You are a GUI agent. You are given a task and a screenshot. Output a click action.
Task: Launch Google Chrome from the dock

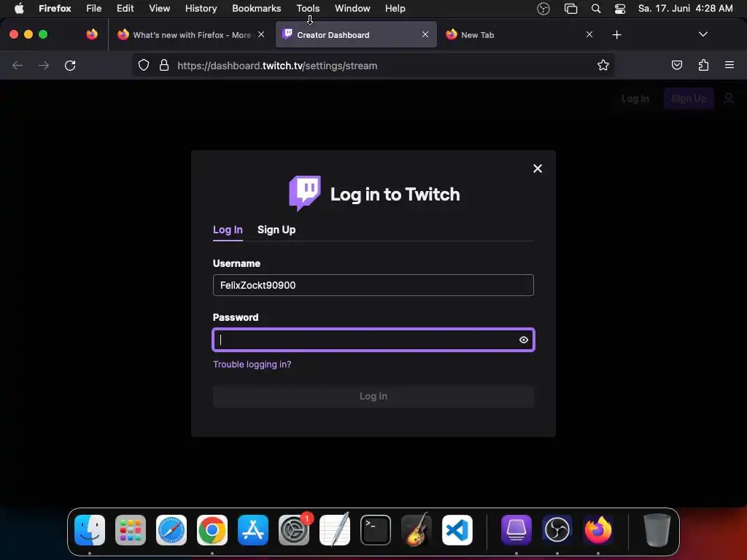point(212,530)
